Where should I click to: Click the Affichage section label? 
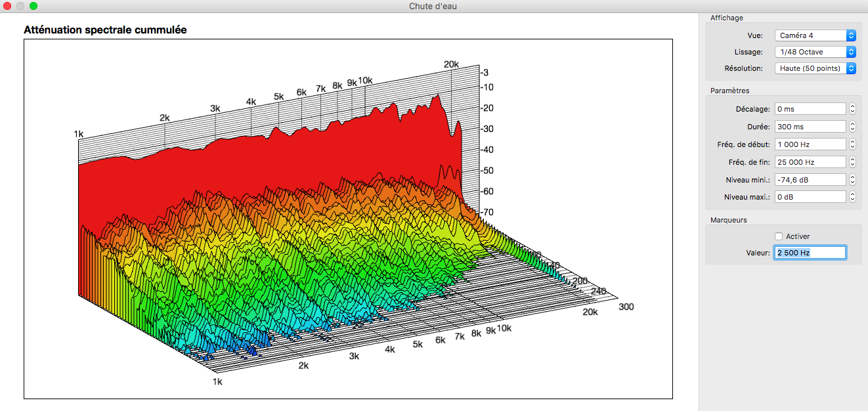(x=727, y=18)
